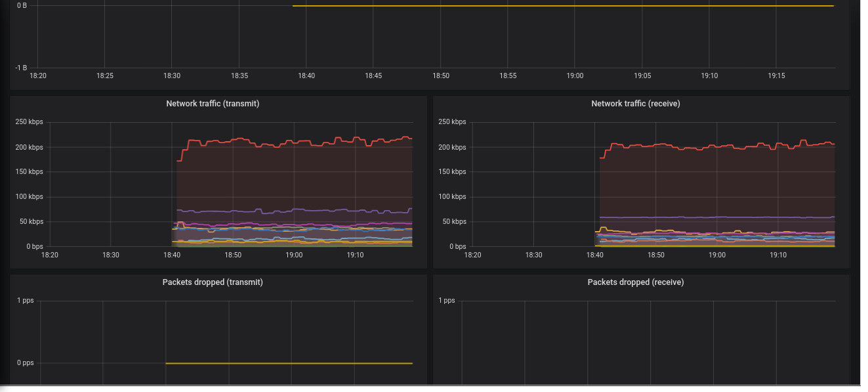Screen dimensions: 868x392
Task: Click the -1 B label on top graph
Action: [22, 68]
